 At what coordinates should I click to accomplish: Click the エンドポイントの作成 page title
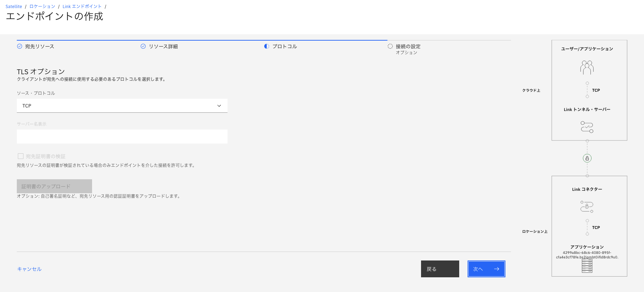click(55, 16)
